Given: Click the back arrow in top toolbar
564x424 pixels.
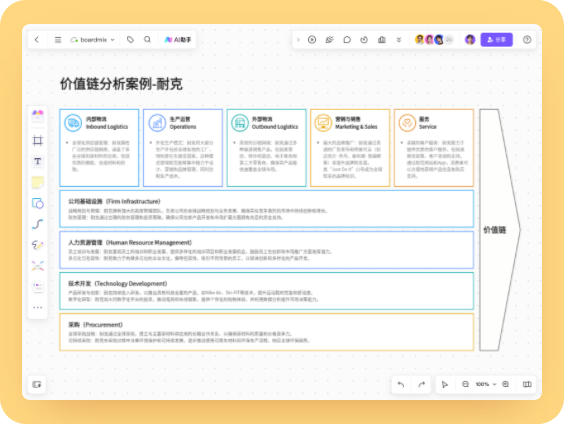Looking at the screenshot, I should pyautogui.click(x=37, y=40).
